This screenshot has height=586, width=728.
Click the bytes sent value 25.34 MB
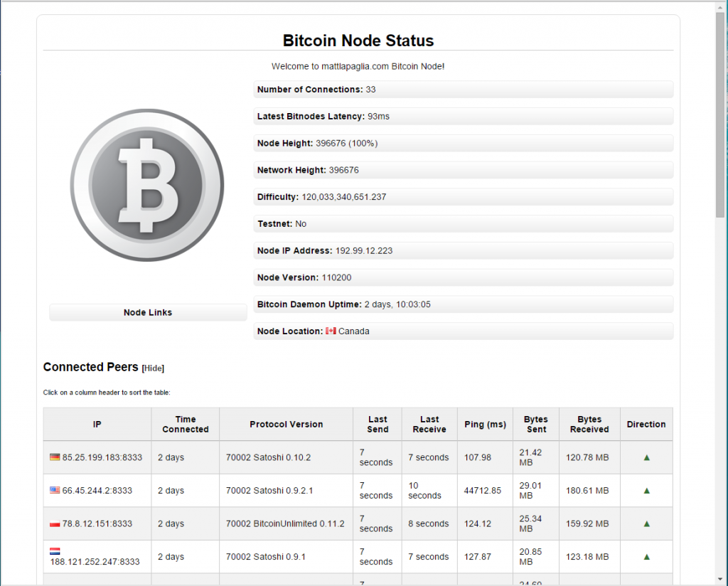click(x=530, y=523)
